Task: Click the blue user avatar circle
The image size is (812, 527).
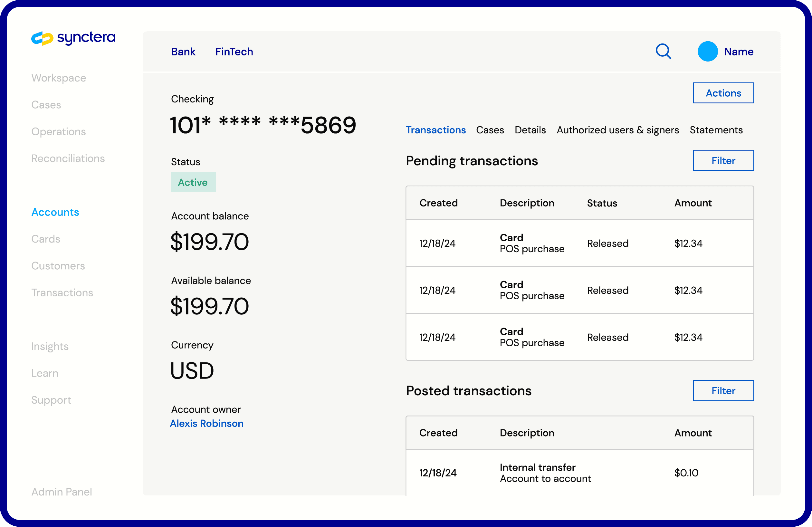Action: [x=707, y=52]
